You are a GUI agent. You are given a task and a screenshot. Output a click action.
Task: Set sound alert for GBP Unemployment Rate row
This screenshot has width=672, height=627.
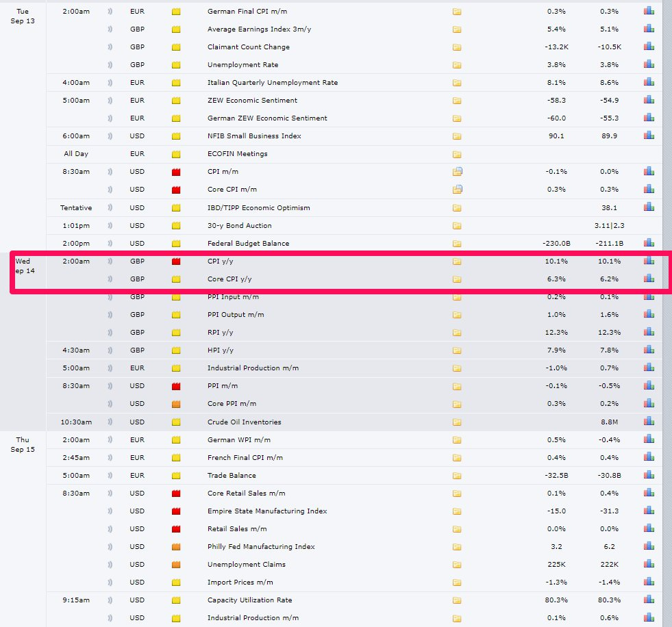[110, 64]
